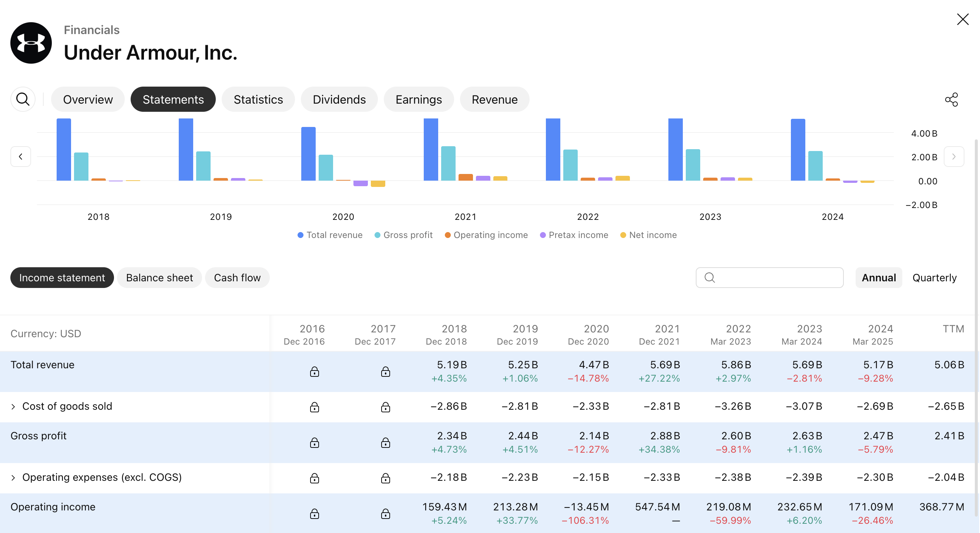The image size is (980, 533).
Task: Close the financials panel with the X
Action: coord(963,19)
